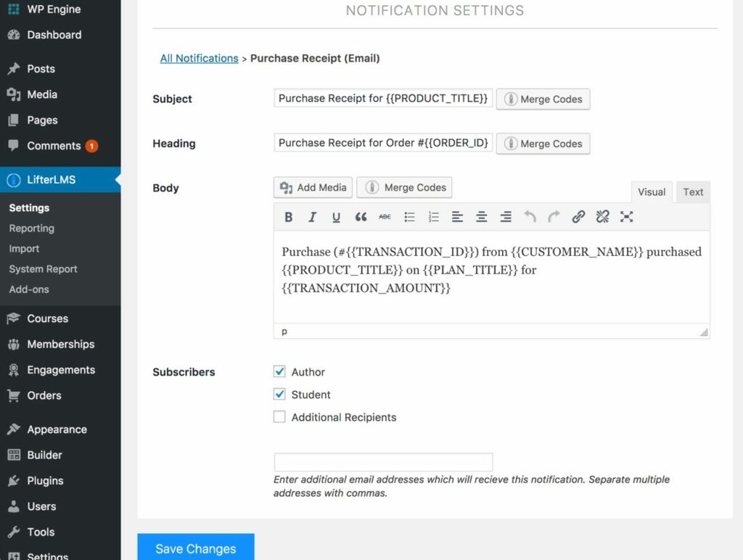Toggle Underline formatting in the editor
Viewport: 743px width, 560px height.
[336, 217]
